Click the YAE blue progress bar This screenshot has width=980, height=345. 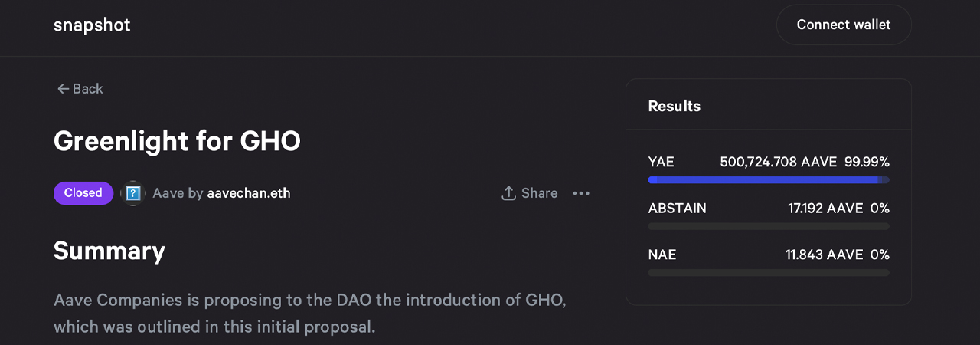tap(766, 180)
